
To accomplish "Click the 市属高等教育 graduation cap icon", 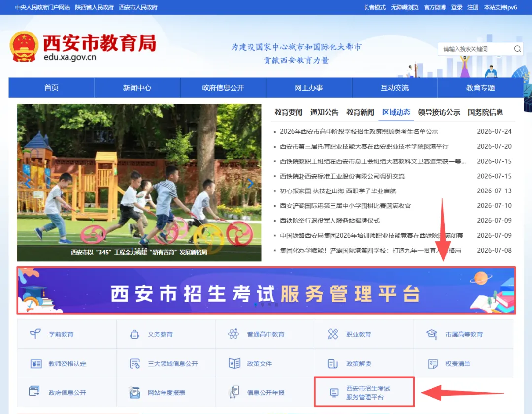I will tap(432, 334).
